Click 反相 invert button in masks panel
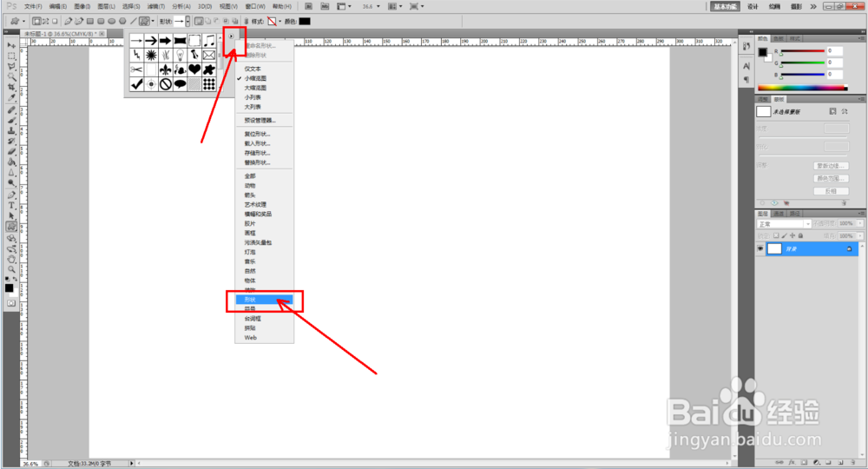This screenshot has height=469, width=868. [831, 191]
